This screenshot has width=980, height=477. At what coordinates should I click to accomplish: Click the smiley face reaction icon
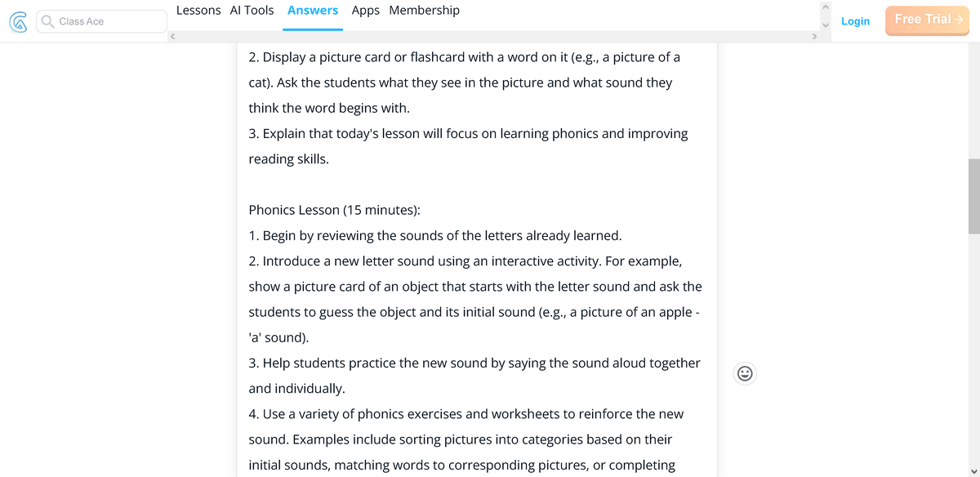pos(744,373)
